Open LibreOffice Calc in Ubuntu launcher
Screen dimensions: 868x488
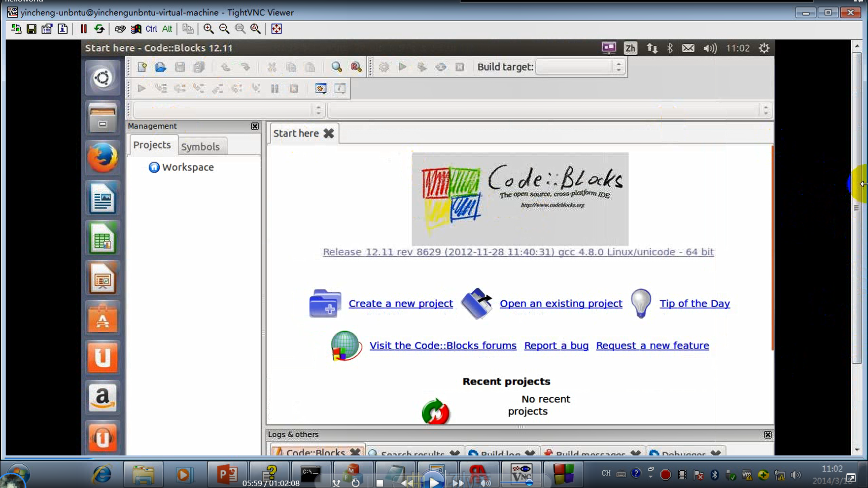pyautogui.click(x=103, y=239)
